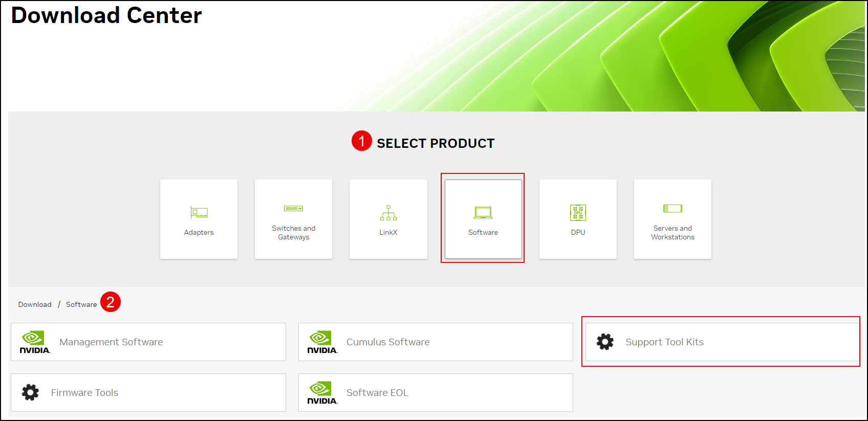Click the Adapters card icon
Image resolution: width=868 pixels, height=421 pixels.
pos(199,212)
